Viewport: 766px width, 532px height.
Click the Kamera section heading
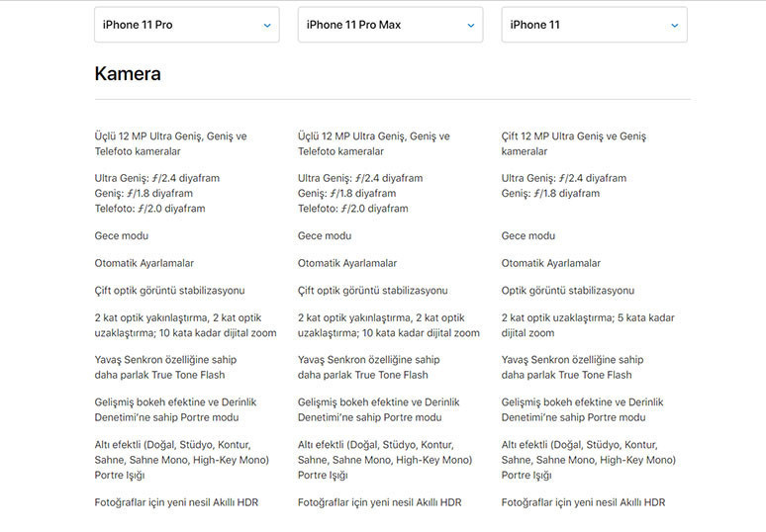tap(128, 74)
